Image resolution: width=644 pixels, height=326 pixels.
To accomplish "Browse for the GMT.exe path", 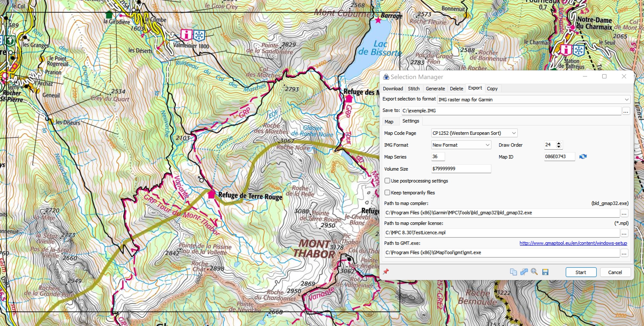I will 624,253.
